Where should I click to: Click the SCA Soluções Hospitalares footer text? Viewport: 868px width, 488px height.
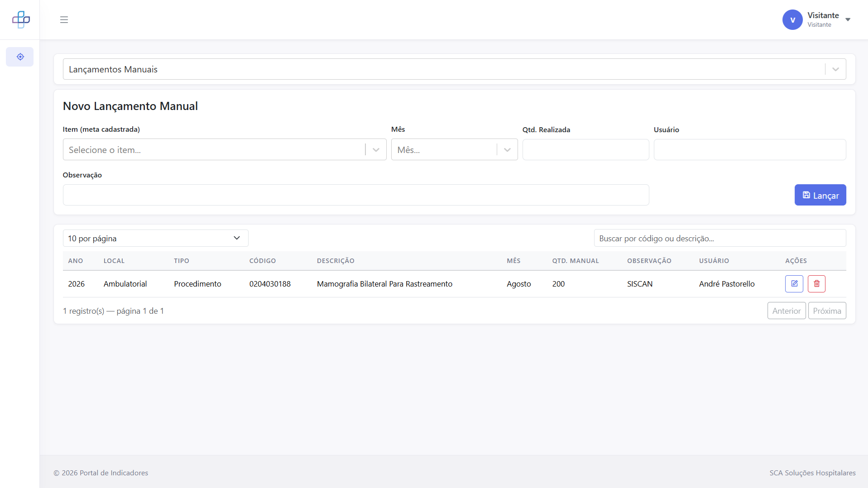(x=812, y=473)
